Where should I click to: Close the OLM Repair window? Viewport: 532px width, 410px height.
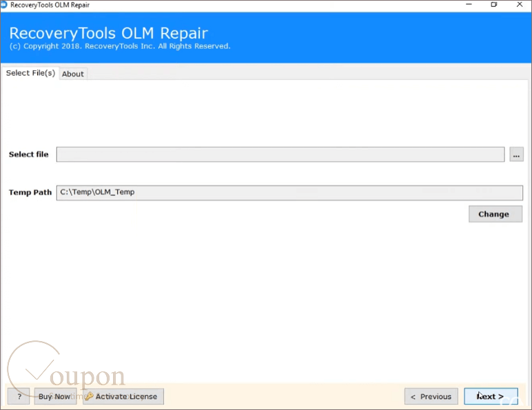520,4
